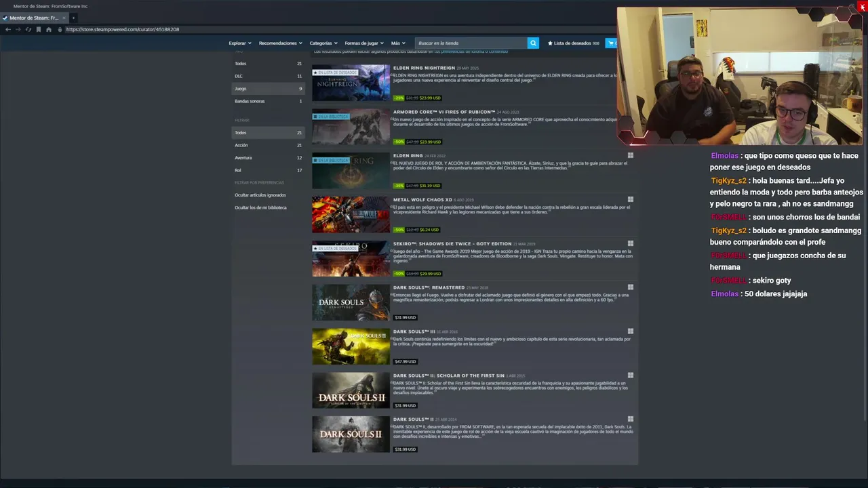Open Lista de deseados link
Image resolution: width=868 pixels, height=488 pixels.
[574, 43]
